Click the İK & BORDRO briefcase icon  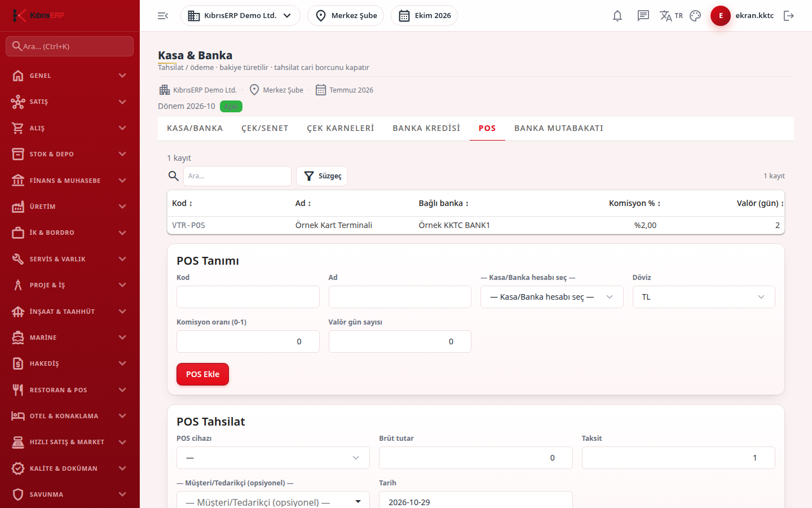point(18,233)
